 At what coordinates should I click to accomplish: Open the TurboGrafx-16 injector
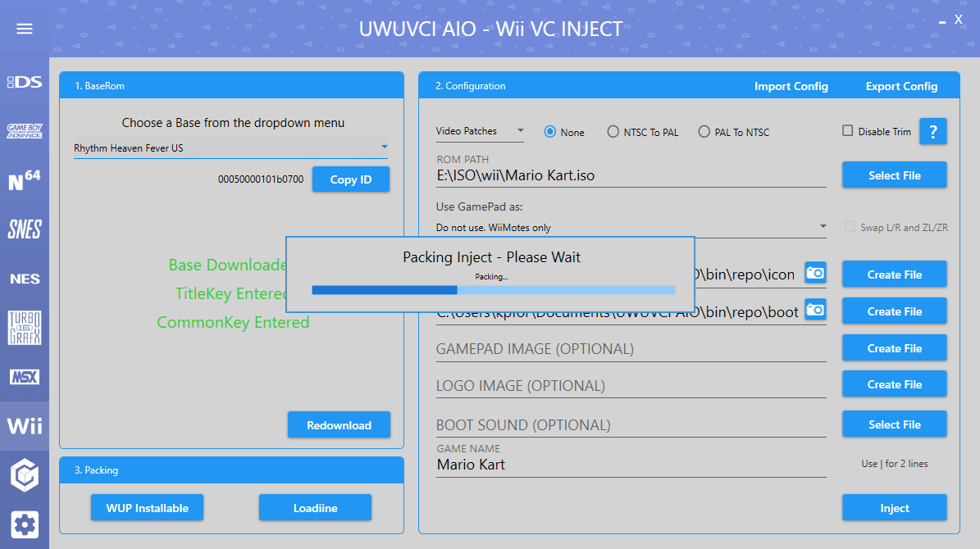click(x=25, y=328)
